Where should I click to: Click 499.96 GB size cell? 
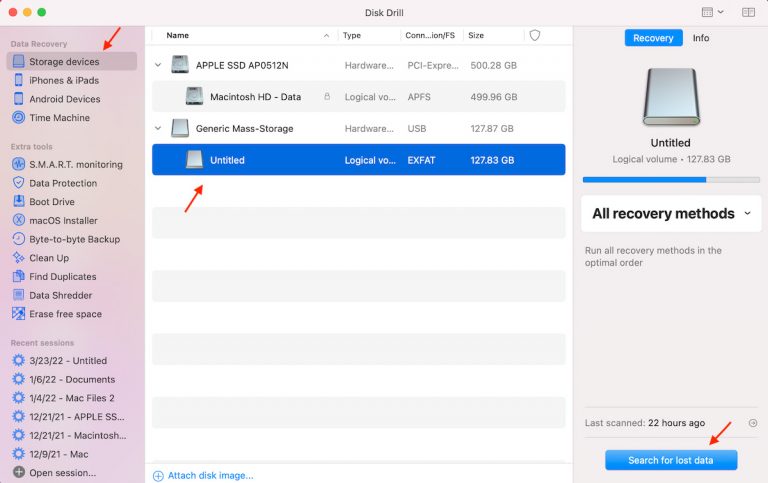[x=494, y=97]
